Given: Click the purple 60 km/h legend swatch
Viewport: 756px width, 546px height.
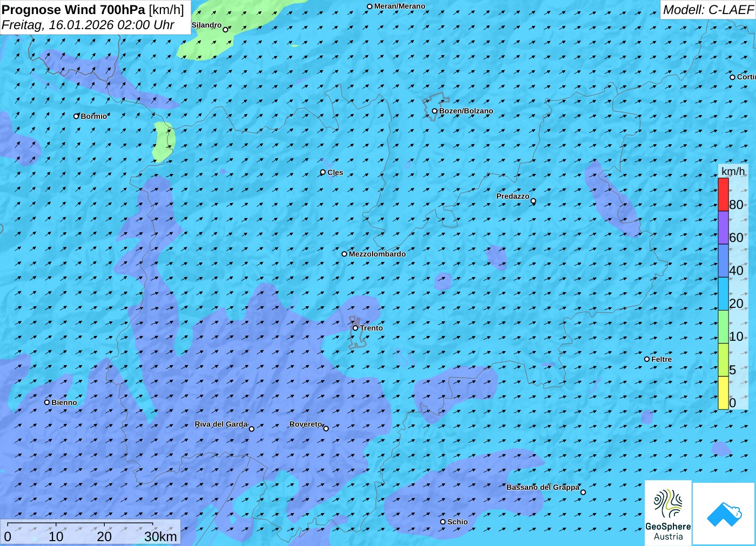Looking at the screenshot, I should pyautogui.click(x=723, y=227).
